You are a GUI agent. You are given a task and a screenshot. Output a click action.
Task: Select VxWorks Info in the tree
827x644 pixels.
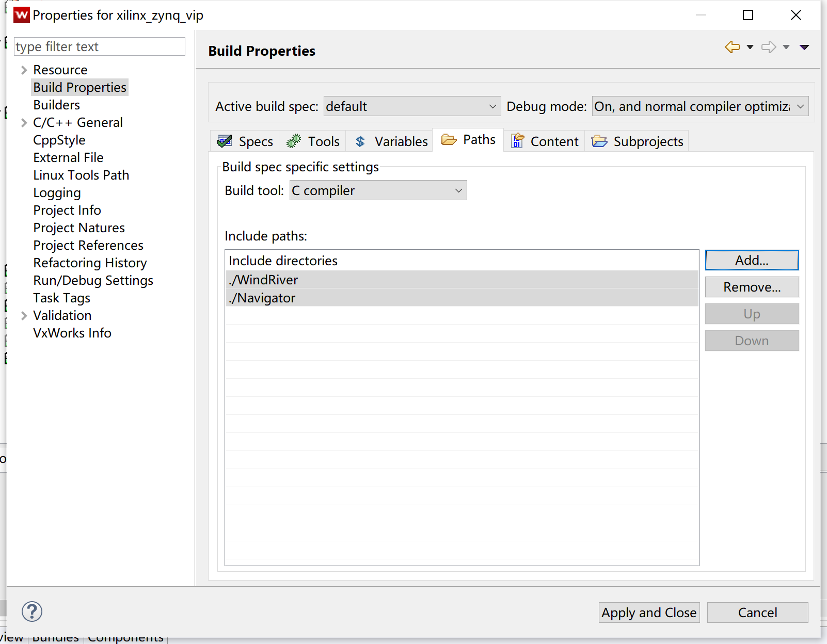(x=72, y=333)
